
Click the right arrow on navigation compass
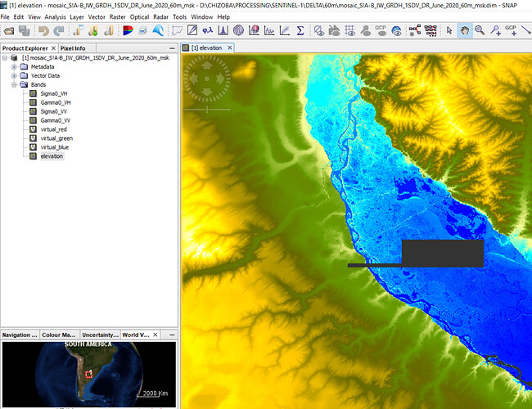tap(220, 79)
